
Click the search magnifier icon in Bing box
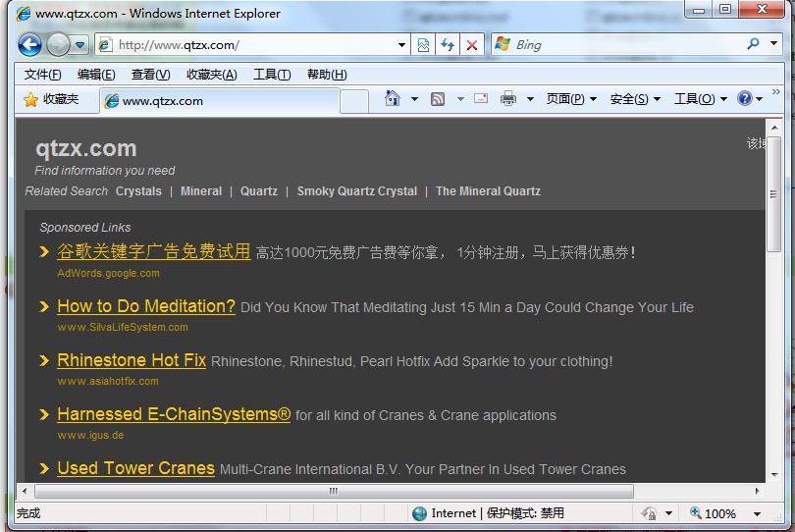(x=753, y=44)
